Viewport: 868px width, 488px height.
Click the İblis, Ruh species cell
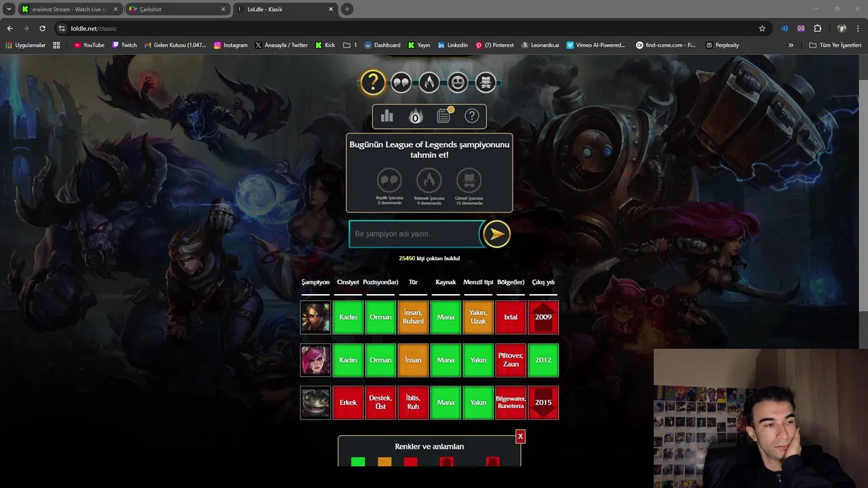(x=413, y=403)
